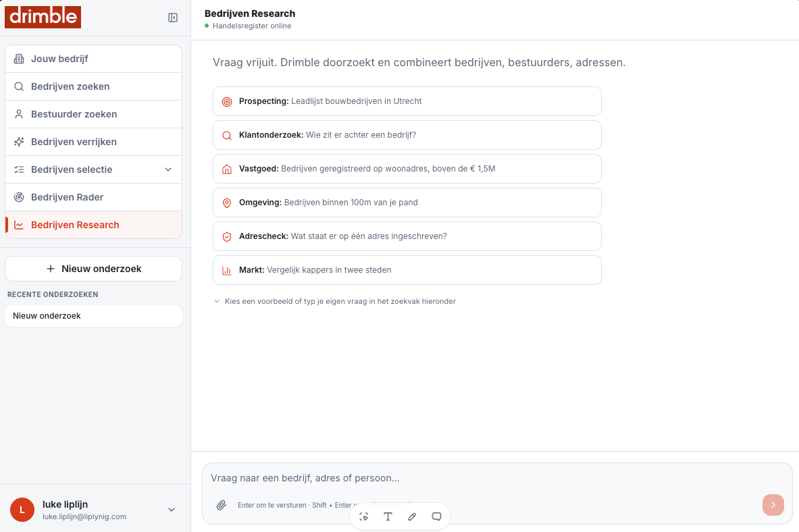Click the Prospecting target icon

coord(227,102)
